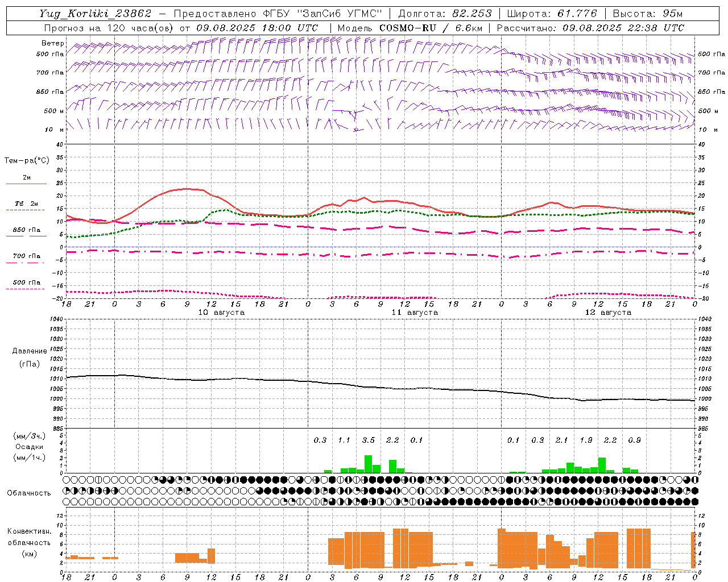The width and height of the screenshot is (728, 582).
Task: Click the 3.5 precipitation total value
Action: pos(369,440)
